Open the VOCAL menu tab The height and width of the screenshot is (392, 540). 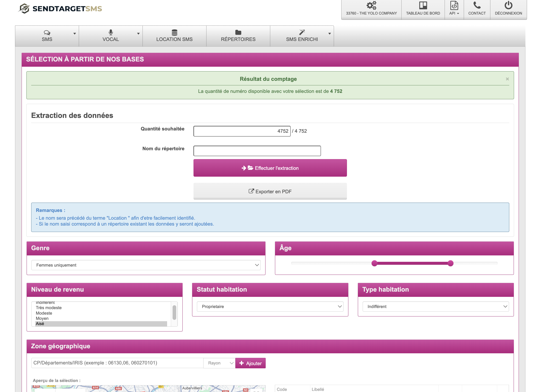click(111, 36)
